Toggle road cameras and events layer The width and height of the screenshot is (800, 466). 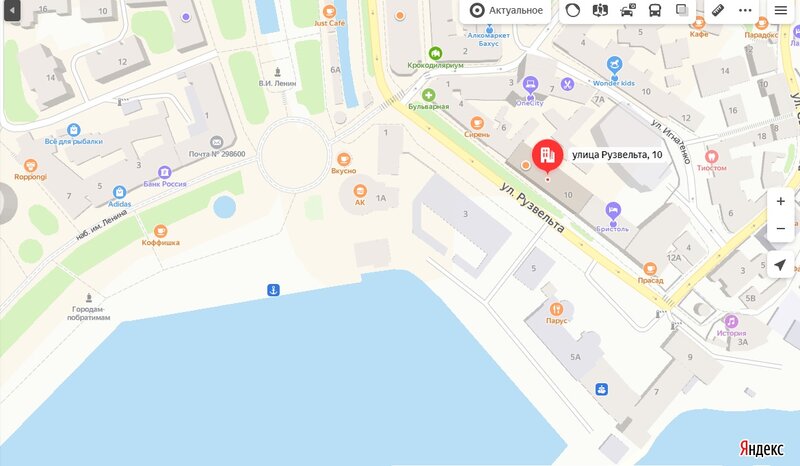pos(628,11)
